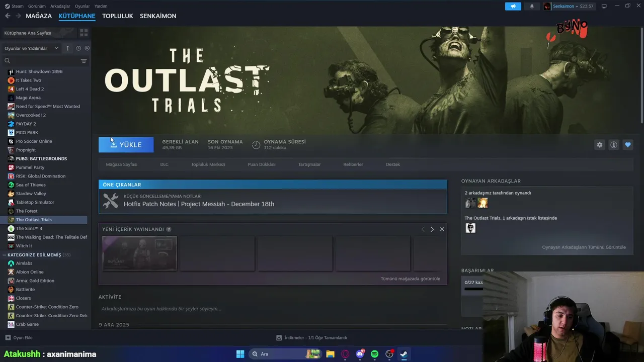Click Tümünü mağazada görüntüle link
This screenshot has height=362, width=644.
(x=410, y=279)
